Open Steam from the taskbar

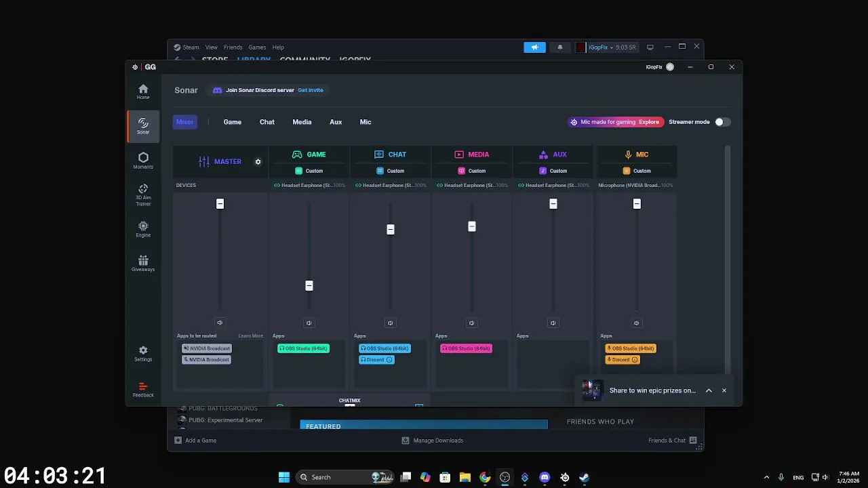(x=584, y=477)
